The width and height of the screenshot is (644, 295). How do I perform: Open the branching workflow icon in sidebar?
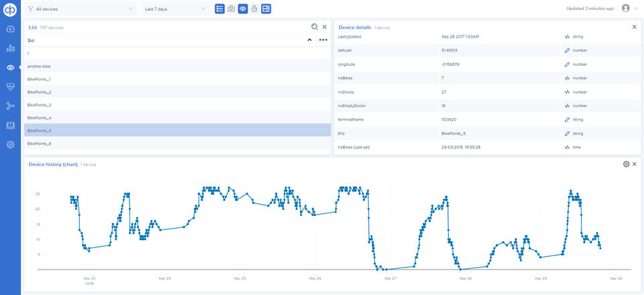pyautogui.click(x=10, y=106)
